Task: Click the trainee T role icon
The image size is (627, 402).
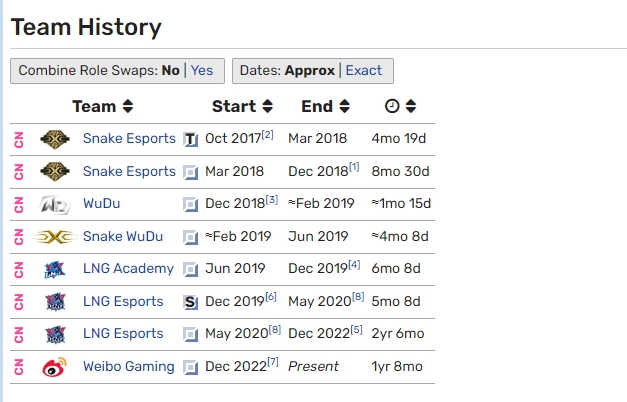Action: [x=191, y=140]
